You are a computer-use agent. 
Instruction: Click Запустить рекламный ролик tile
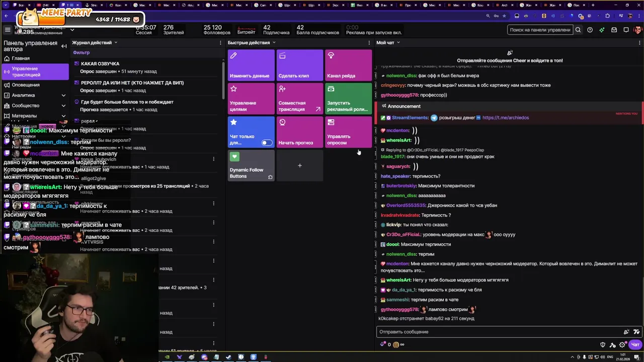pos(349,98)
